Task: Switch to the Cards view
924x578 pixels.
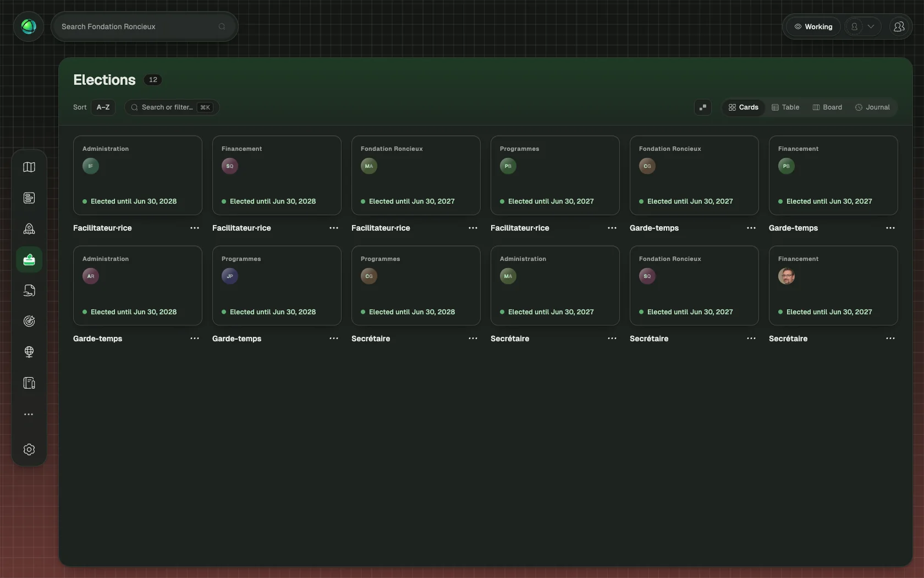Action: click(744, 107)
